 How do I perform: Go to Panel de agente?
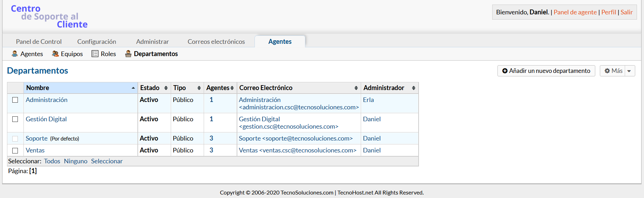coord(575,12)
